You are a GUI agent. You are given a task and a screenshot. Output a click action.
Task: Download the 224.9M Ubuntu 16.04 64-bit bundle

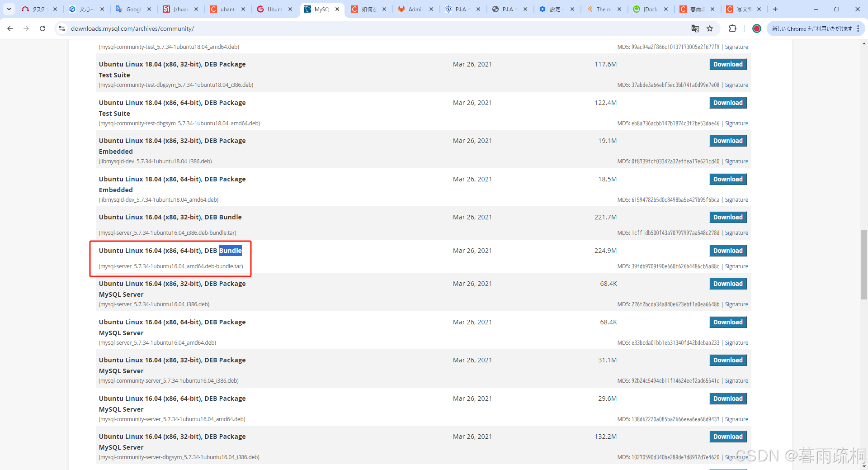(x=728, y=251)
